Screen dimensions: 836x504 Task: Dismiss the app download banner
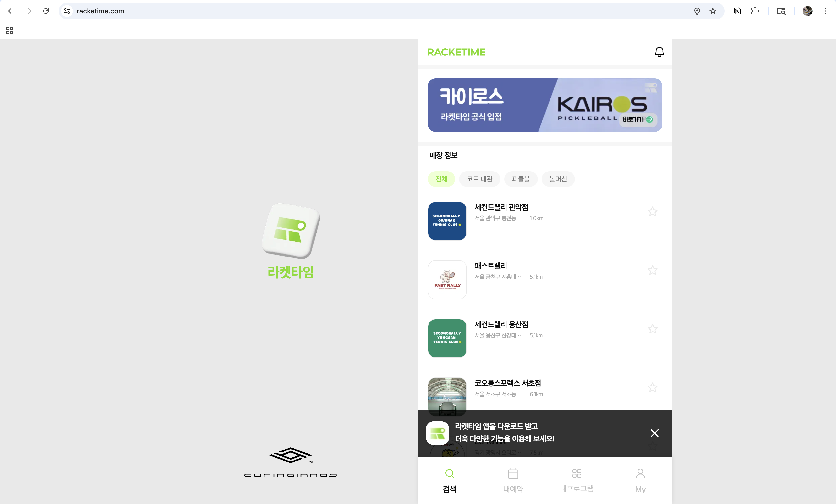(x=654, y=433)
